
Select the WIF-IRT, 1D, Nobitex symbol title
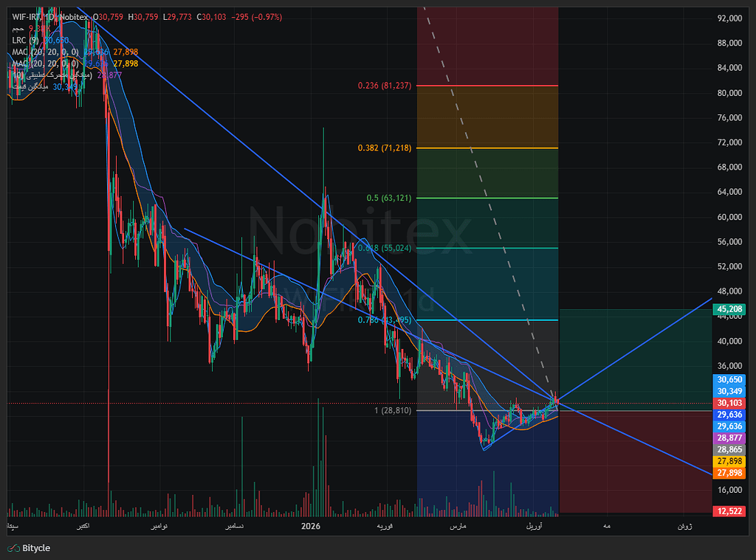50,17
